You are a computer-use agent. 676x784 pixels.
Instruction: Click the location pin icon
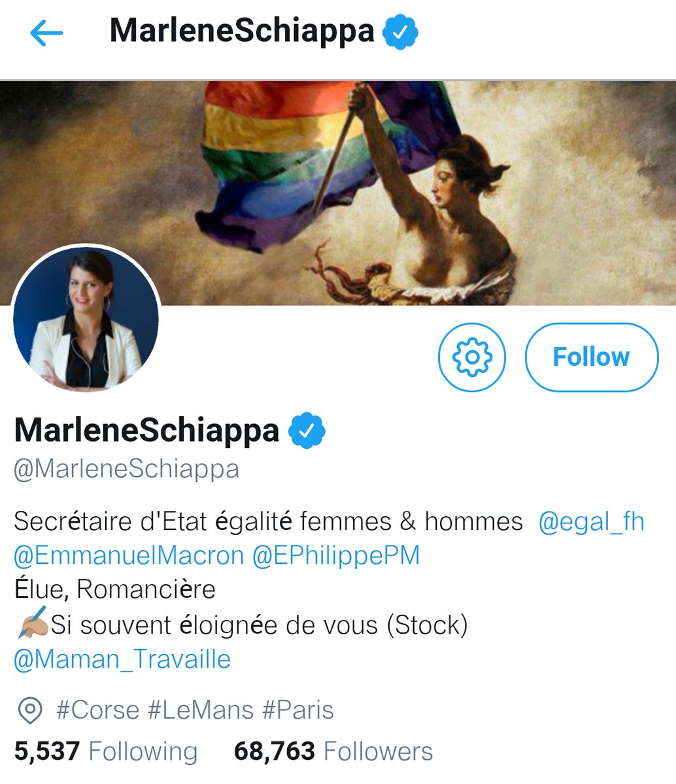coord(29,710)
